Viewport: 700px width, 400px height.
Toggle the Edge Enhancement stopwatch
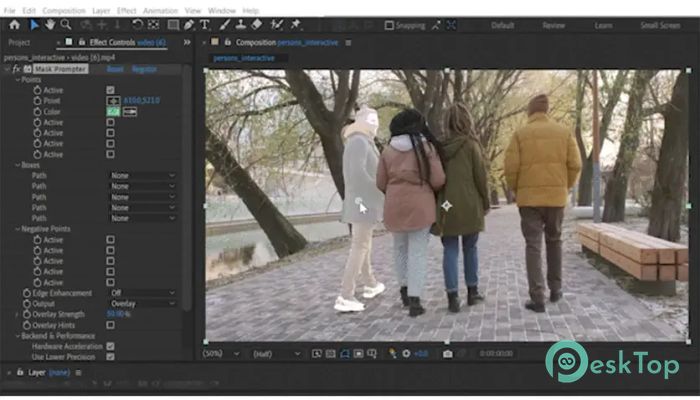pyautogui.click(x=27, y=293)
